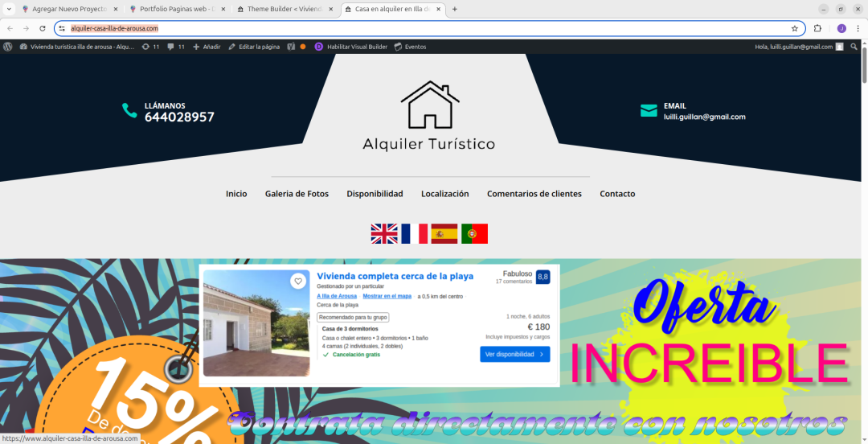
Task: Open Comentarios de clientes page
Action: pyautogui.click(x=534, y=194)
